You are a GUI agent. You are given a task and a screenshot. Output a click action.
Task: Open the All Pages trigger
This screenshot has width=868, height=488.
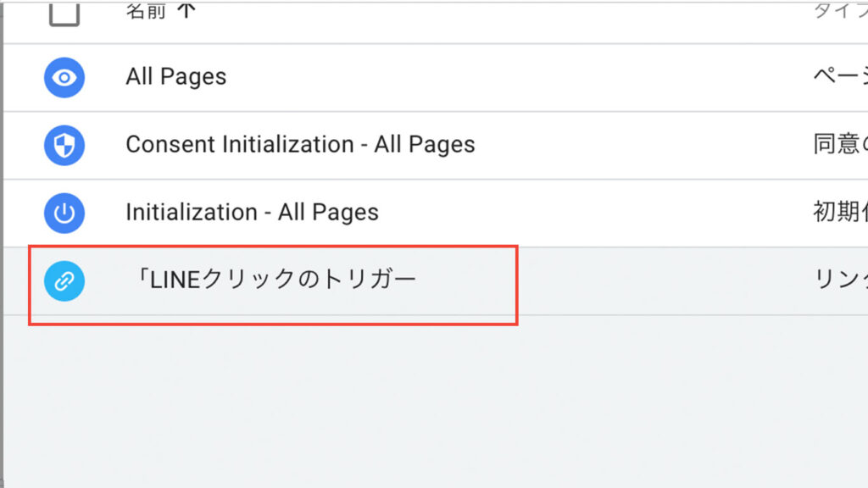click(176, 77)
